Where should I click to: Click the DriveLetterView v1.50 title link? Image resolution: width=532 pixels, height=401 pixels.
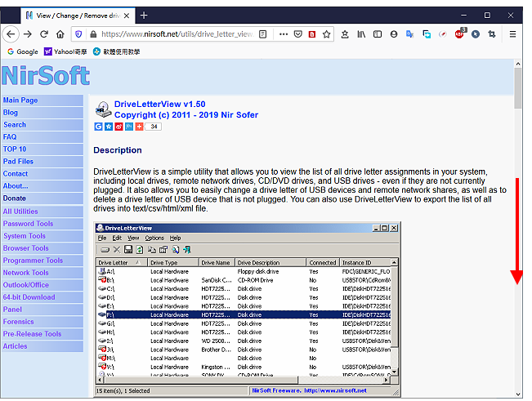(x=159, y=104)
